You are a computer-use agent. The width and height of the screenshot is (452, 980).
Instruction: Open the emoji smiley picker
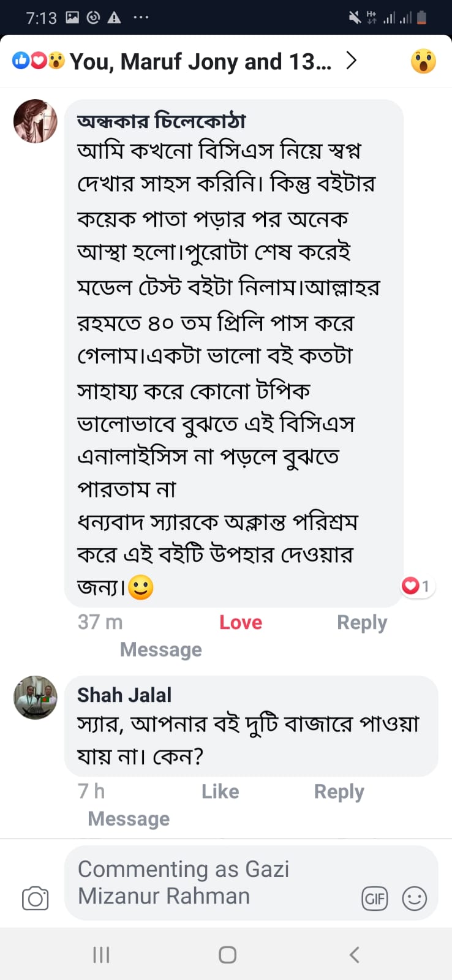414,899
